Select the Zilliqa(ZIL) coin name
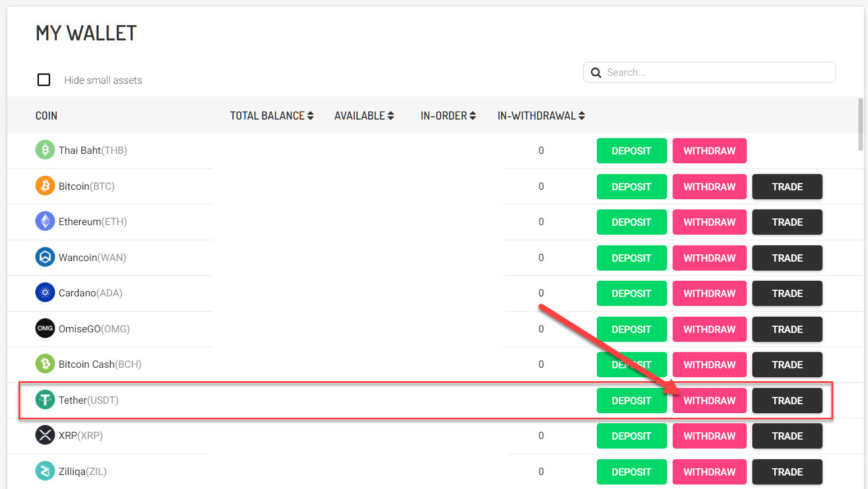 pyautogui.click(x=83, y=471)
